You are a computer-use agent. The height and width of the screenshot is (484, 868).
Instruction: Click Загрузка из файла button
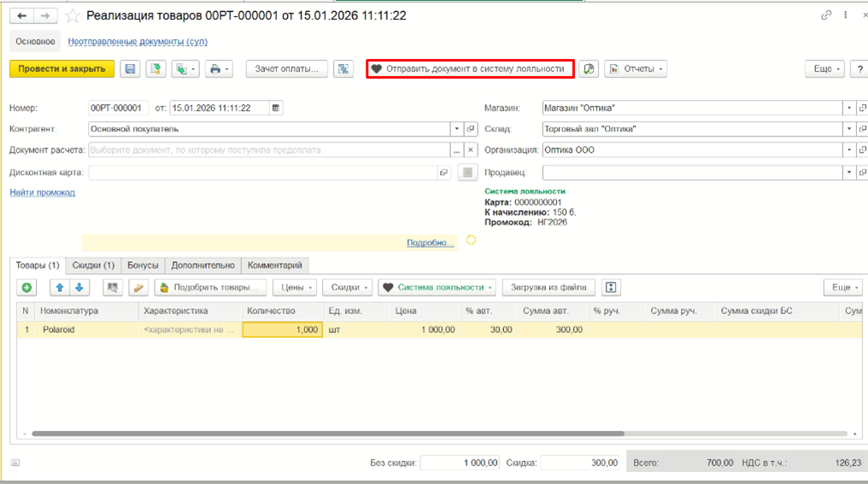(548, 287)
